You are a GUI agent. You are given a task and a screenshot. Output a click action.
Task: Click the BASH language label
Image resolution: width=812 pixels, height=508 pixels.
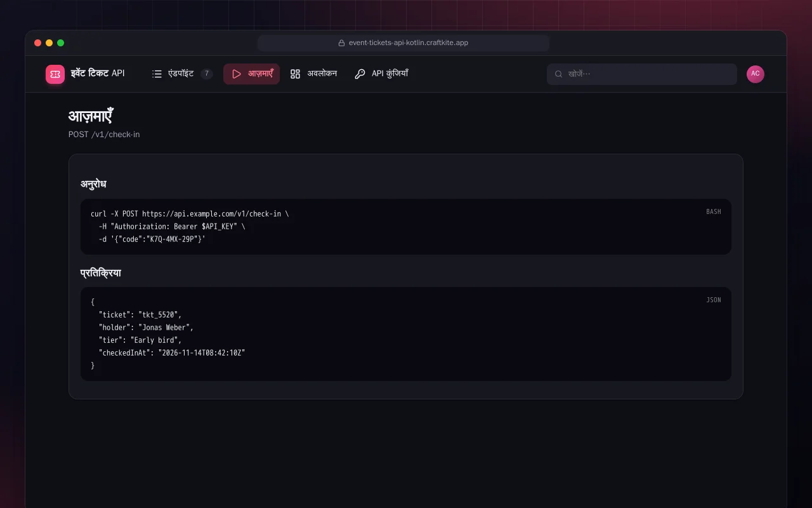pyautogui.click(x=714, y=211)
